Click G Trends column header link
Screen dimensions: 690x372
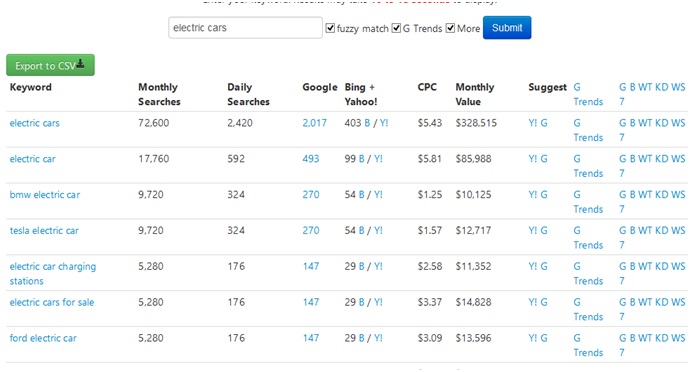(588, 94)
